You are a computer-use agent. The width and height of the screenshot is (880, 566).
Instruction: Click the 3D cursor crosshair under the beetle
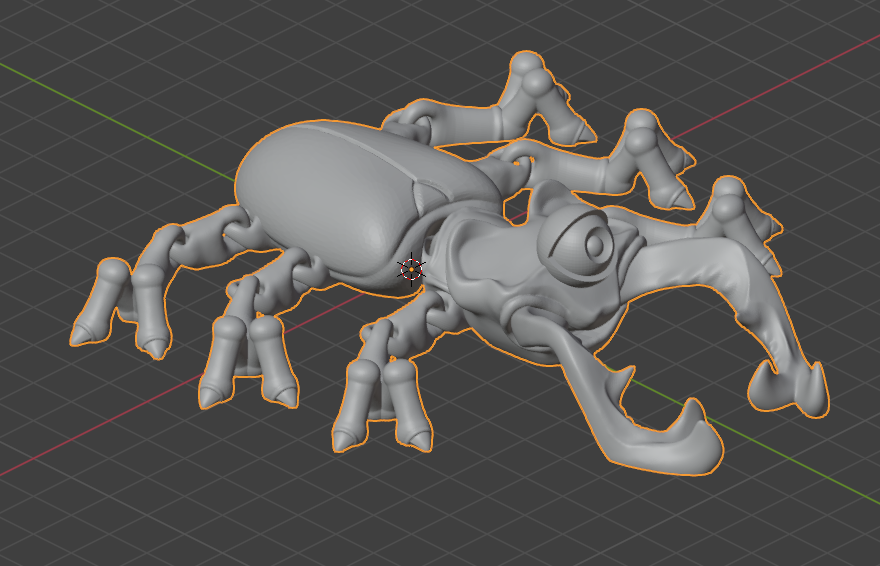pyautogui.click(x=412, y=270)
